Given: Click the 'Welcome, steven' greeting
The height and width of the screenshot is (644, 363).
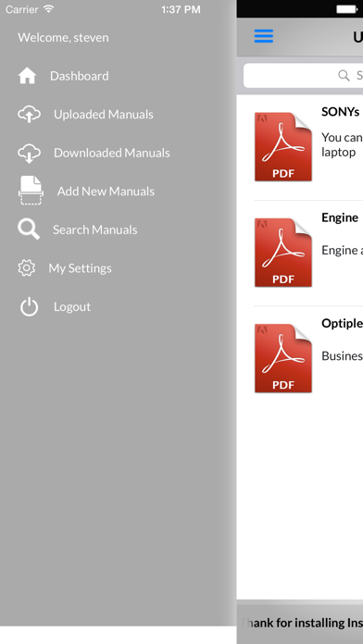Looking at the screenshot, I should (63, 37).
